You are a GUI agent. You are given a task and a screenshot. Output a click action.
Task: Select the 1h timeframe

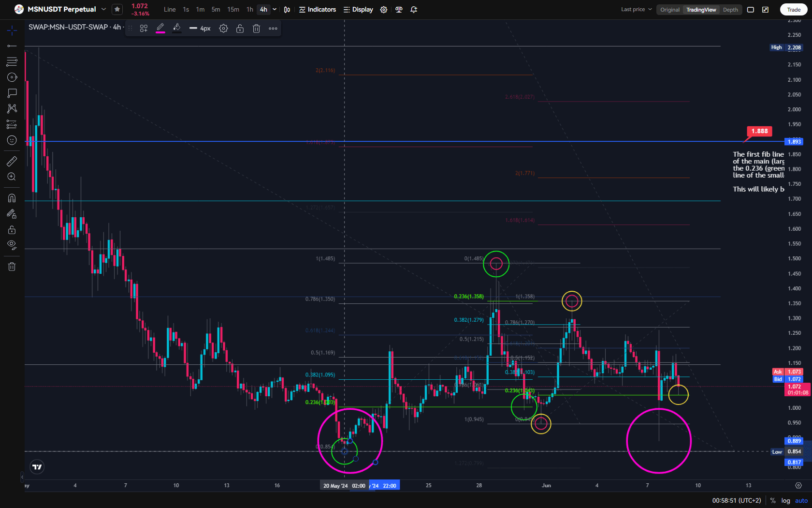250,9
